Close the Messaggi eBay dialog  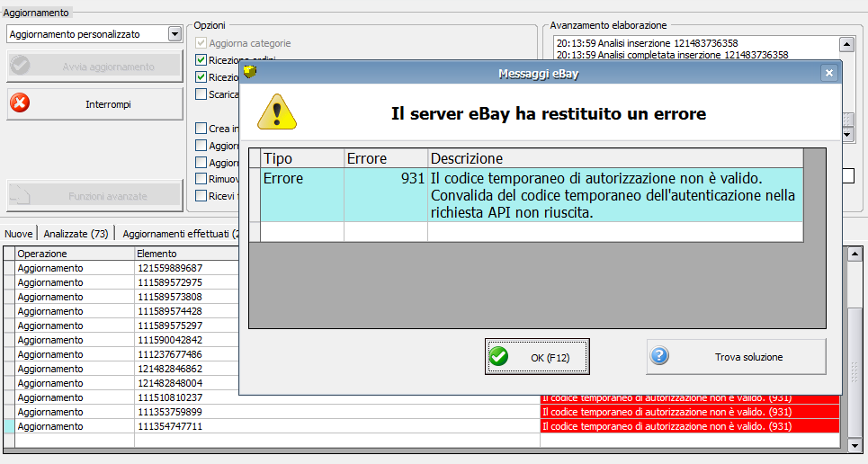pos(828,73)
